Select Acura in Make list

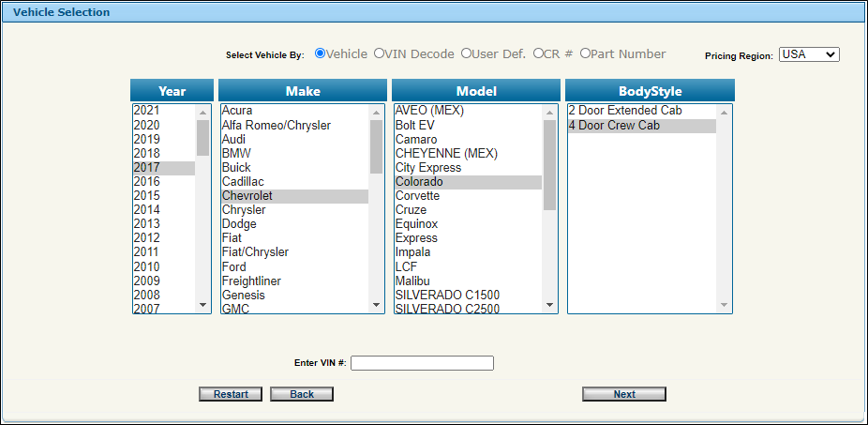[294, 111]
